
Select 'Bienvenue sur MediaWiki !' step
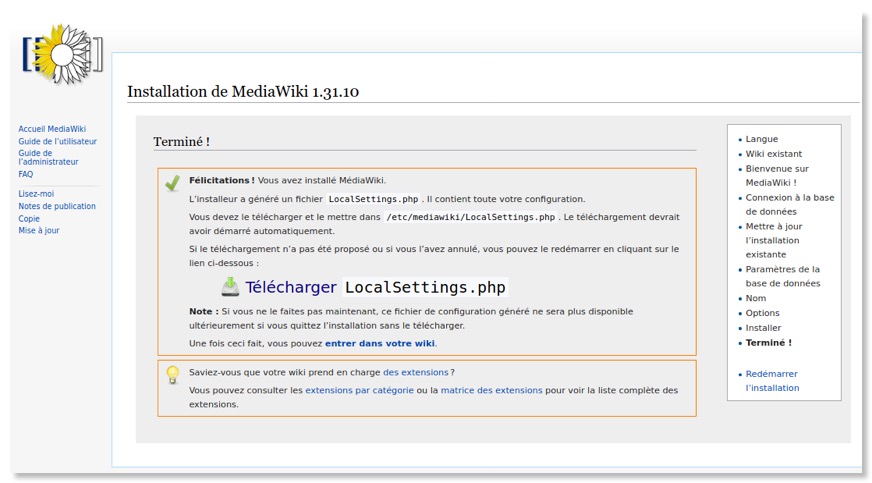[777, 175]
